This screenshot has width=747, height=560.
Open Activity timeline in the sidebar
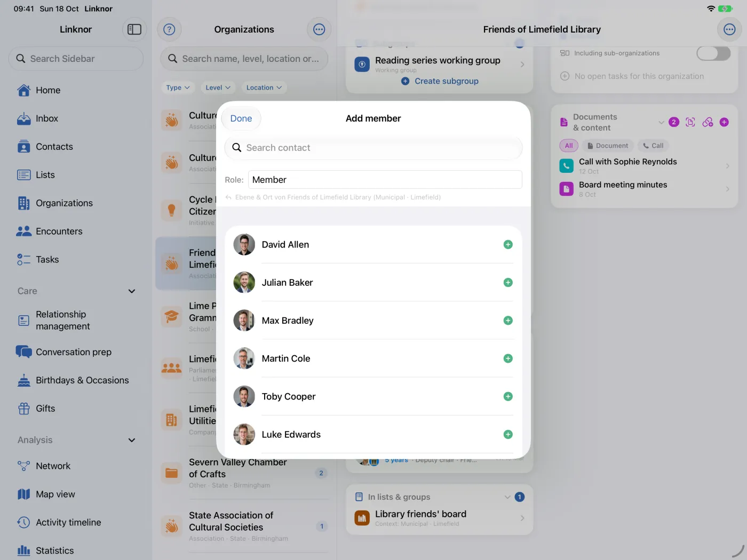[76, 523]
